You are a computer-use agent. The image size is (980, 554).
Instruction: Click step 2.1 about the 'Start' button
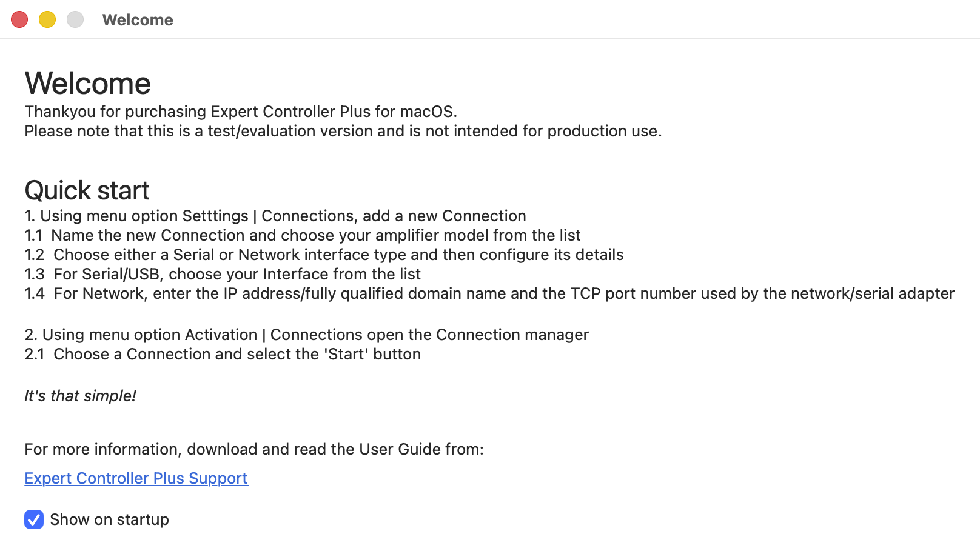(x=223, y=354)
